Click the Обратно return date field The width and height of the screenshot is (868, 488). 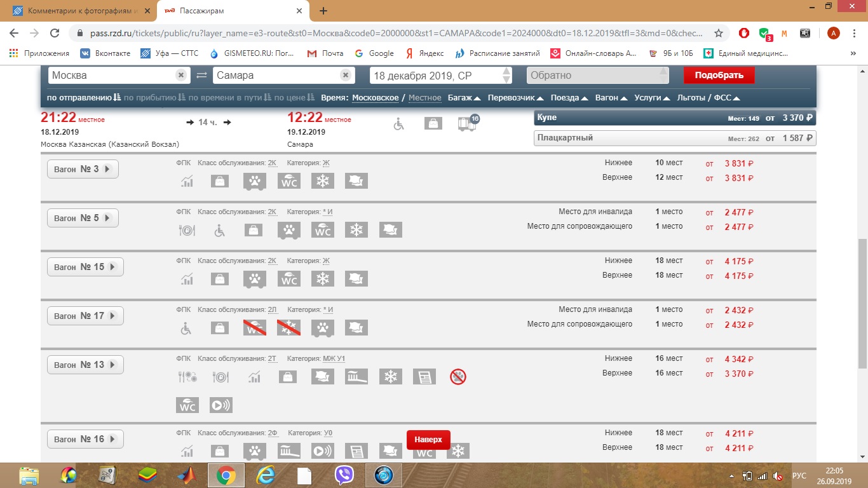[597, 76]
